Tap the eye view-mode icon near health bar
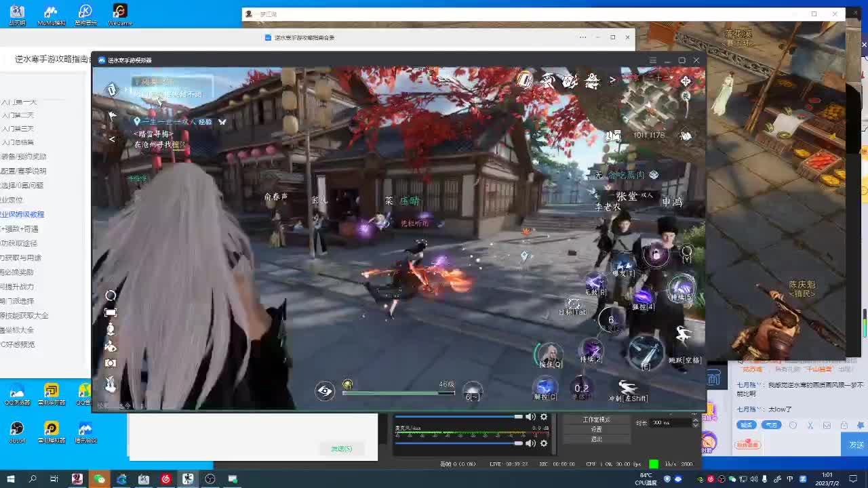The width and height of the screenshot is (868, 488). (x=325, y=390)
